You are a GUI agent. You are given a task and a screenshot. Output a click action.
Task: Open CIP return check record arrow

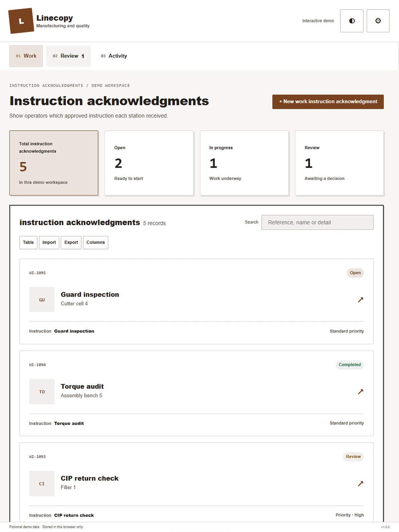point(360,483)
